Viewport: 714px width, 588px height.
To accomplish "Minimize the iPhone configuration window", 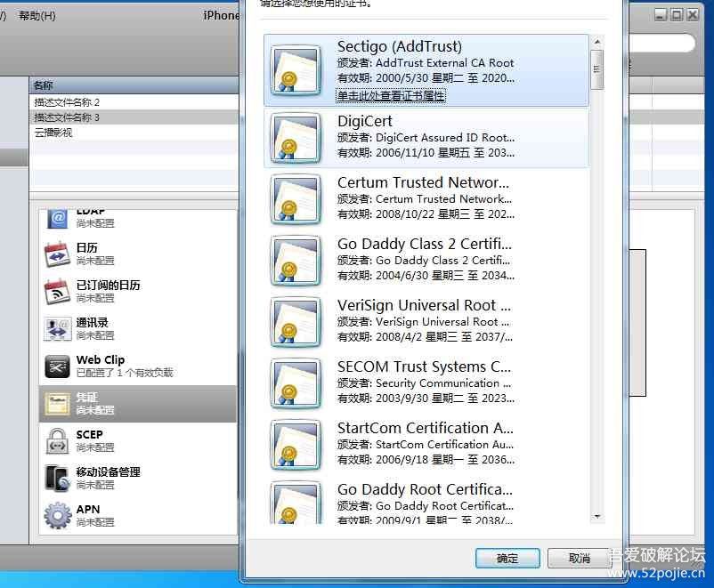I will (x=661, y=15).
